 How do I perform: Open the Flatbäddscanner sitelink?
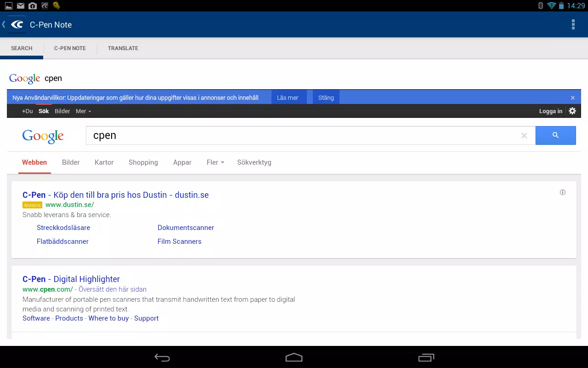(x=62, y=241)
